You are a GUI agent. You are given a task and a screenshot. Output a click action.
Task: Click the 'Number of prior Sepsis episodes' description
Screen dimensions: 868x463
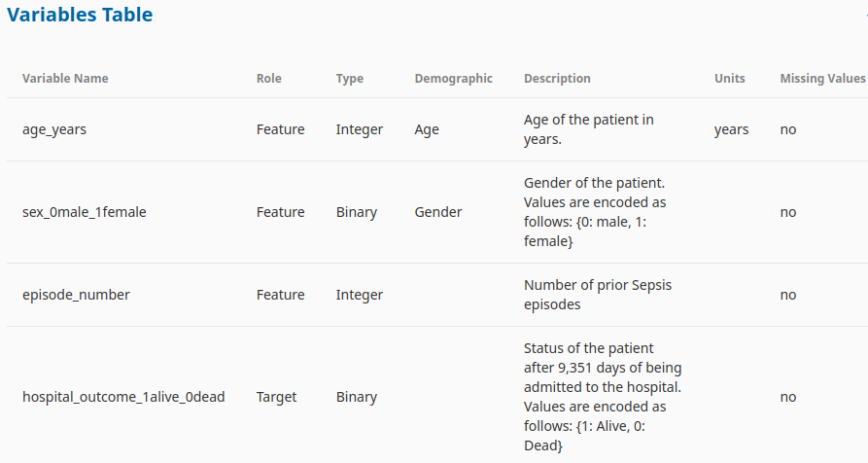coord(598,295)
